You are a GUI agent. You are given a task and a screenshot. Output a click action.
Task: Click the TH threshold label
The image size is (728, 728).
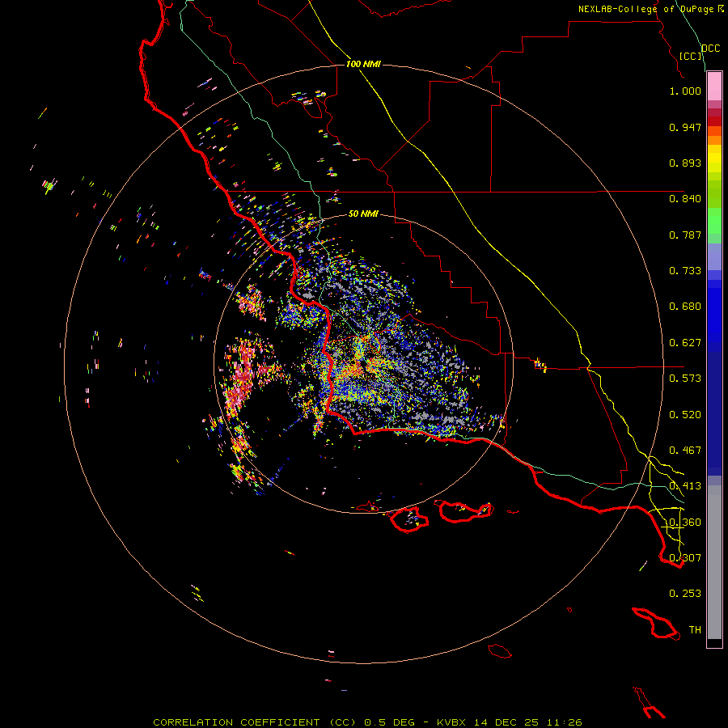[x=695, y=630]
